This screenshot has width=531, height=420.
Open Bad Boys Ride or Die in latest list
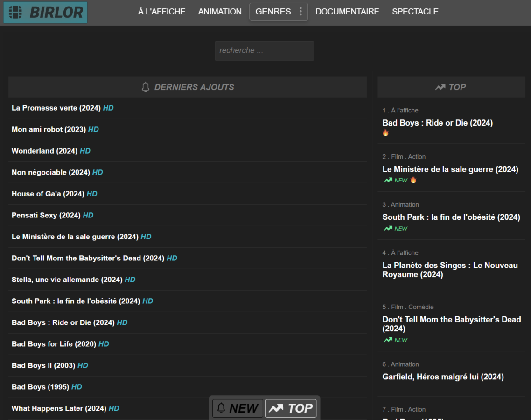[x=63, y=322]
